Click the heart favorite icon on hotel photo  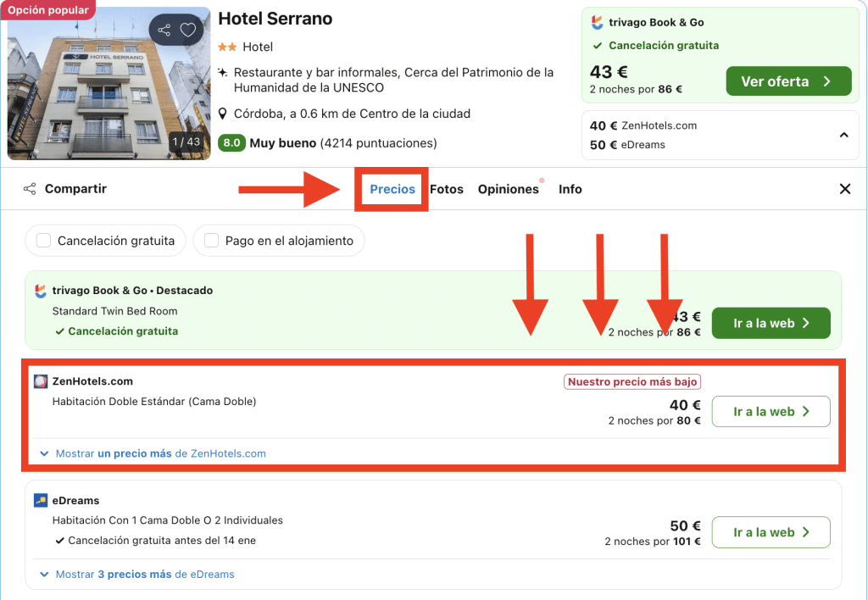[x=188, y=31]
